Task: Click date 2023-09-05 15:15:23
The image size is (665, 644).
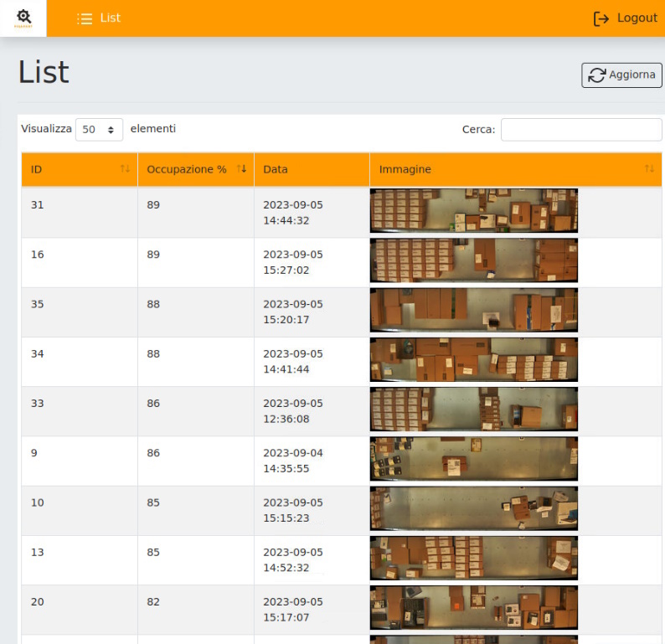Action: tap(293, 511)
